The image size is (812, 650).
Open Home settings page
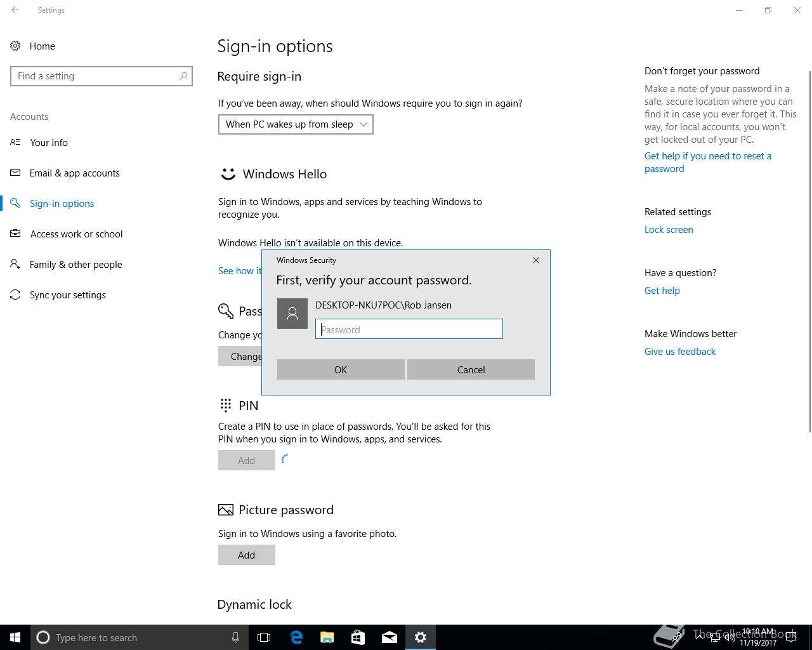point(42,46)
